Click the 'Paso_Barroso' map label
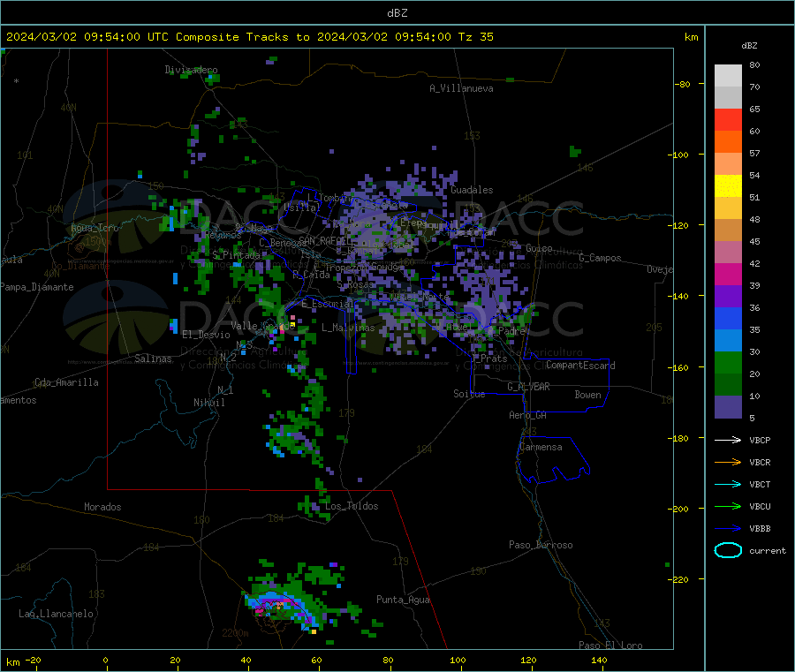Viewport: 795px width, 672px height. [541, 545]
